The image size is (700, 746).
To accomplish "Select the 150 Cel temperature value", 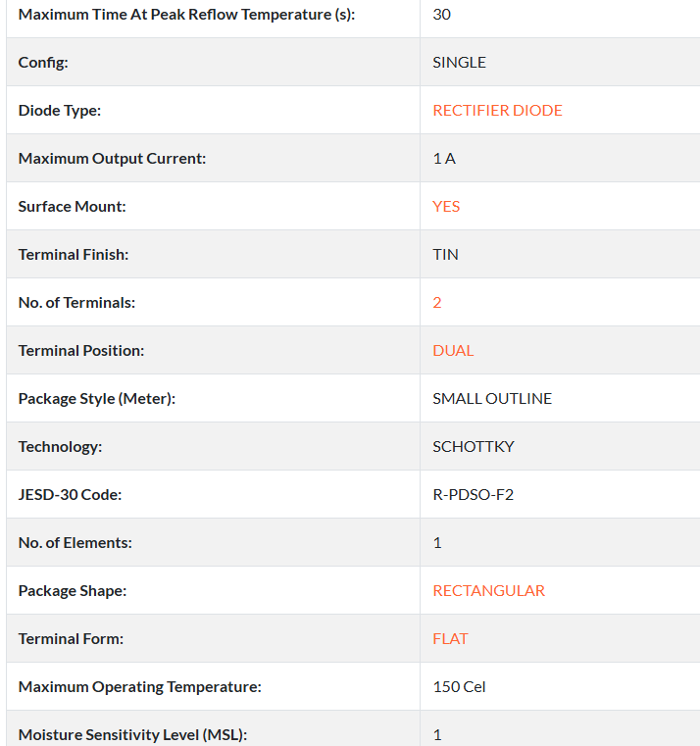I will pyautogui.click(x=459, y=687).
